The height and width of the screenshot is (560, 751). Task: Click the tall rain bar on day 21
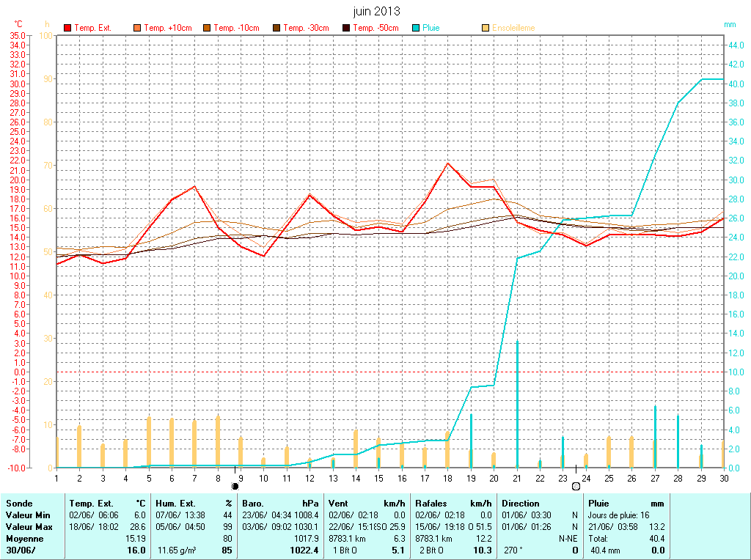tap(517, 403)
